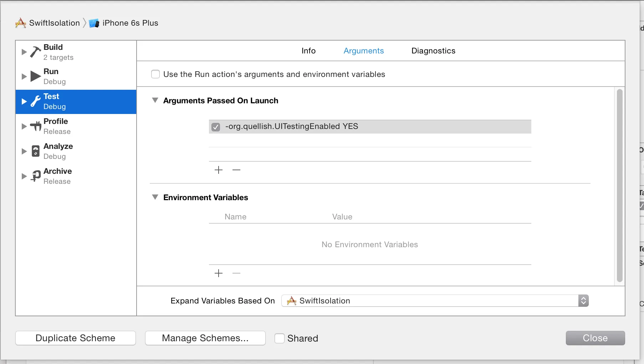Switch to the Diagnostics tab

[433, 51]
